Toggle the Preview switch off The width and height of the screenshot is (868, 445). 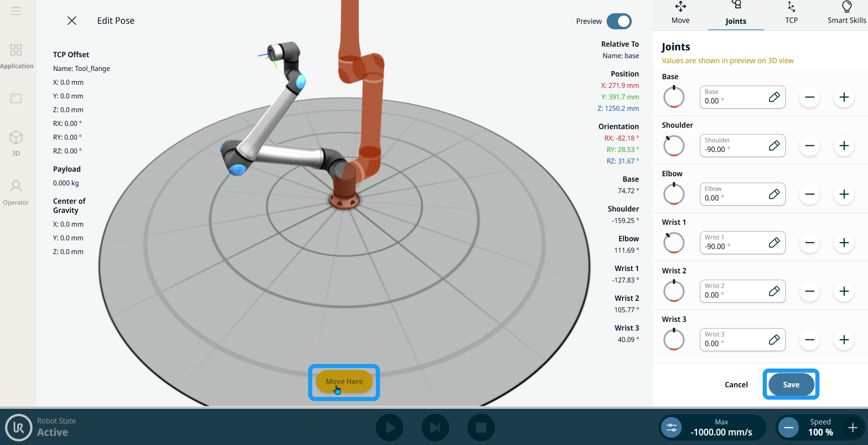[619, 21]
